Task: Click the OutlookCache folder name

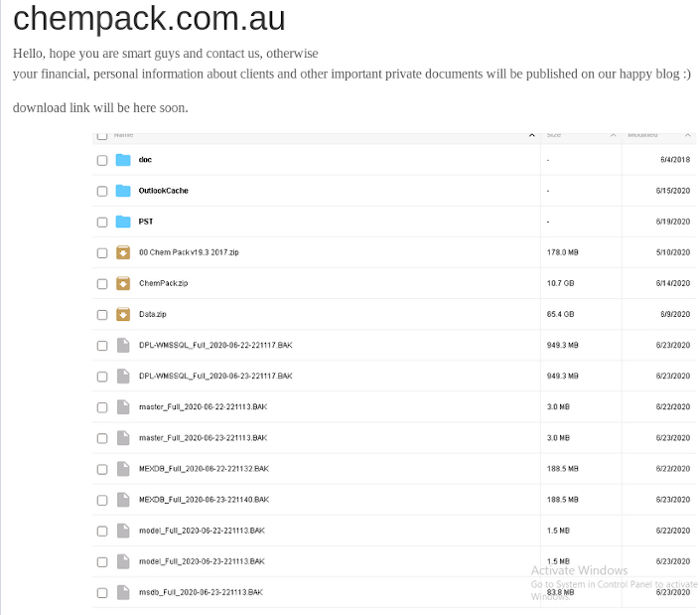Action: click(x=163, y=191)
